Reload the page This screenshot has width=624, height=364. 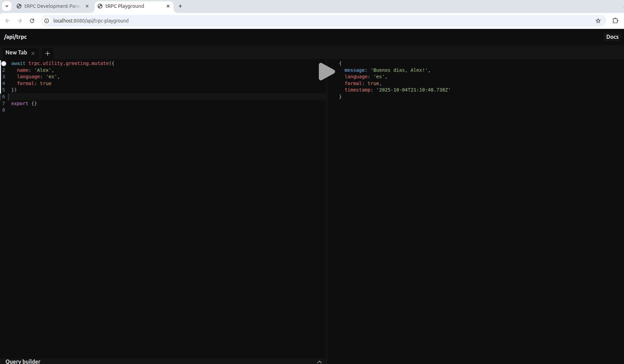pyautogui.click(x=32, y=21)
